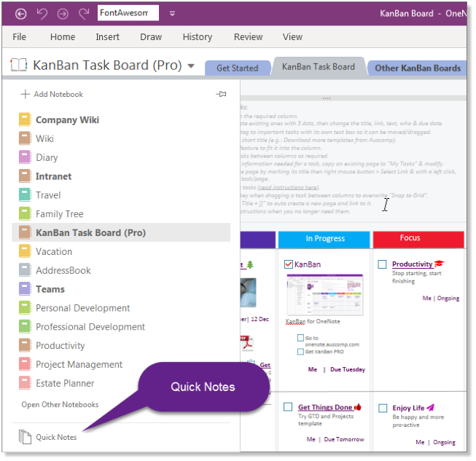Click the thumbs-up icon after Get Things Done
This screenshot has width=476, height=461.
coord(358,407)
